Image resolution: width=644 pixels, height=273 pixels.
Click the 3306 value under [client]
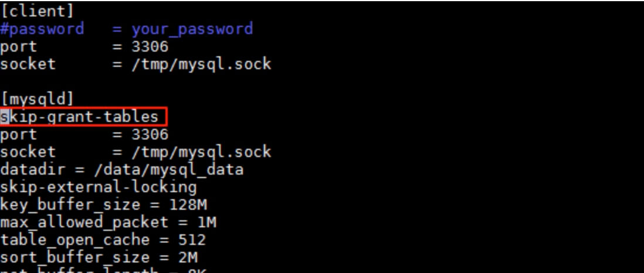[150, 46]
